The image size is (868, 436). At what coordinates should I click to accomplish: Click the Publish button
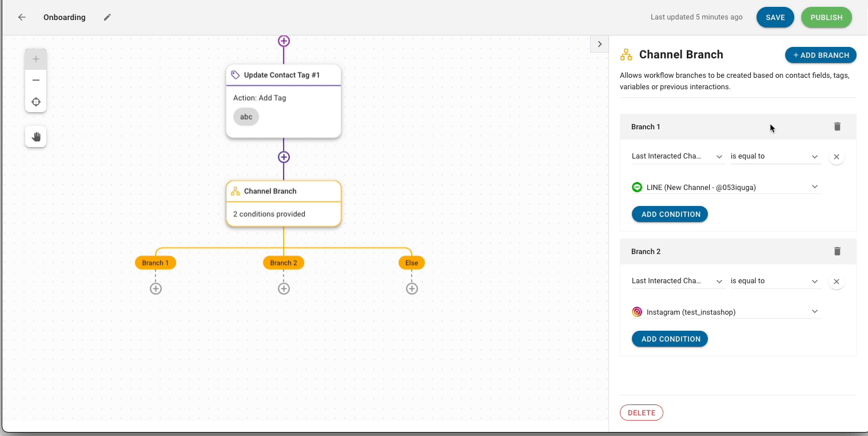[x=826, y=17]
